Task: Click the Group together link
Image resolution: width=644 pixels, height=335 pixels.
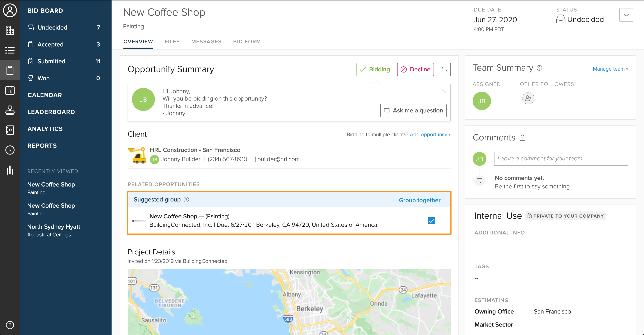Action: 419,200
